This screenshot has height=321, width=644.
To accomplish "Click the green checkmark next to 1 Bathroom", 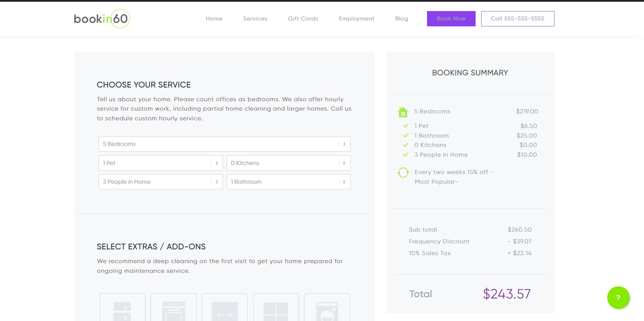I will pyautogui.click(x=405, y=136).
